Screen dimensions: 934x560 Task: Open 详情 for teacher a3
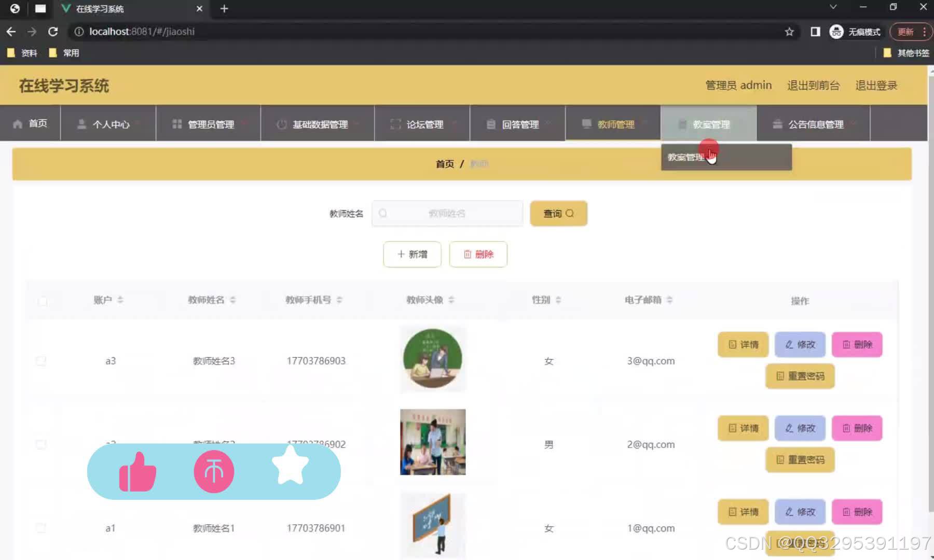point(743,344)
